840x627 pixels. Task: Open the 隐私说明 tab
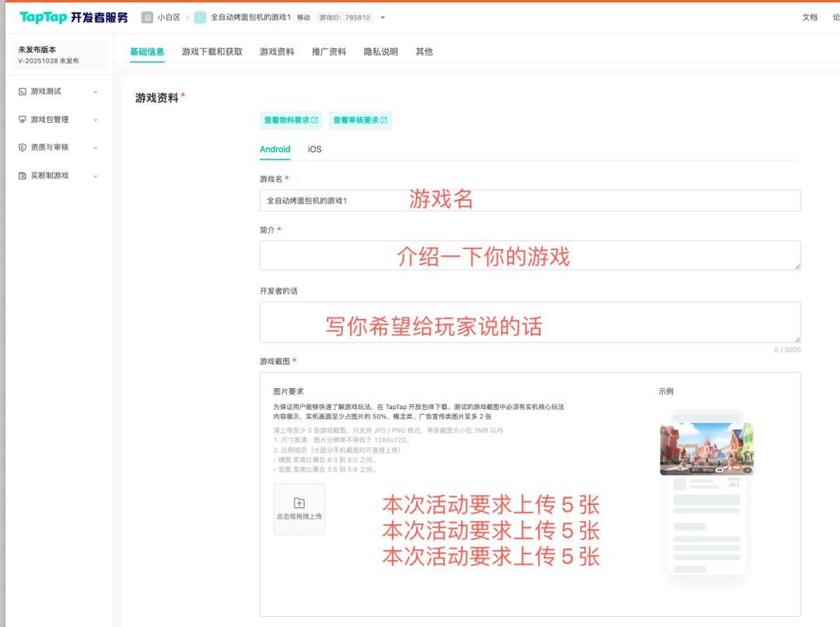click(x=380, y=52)
